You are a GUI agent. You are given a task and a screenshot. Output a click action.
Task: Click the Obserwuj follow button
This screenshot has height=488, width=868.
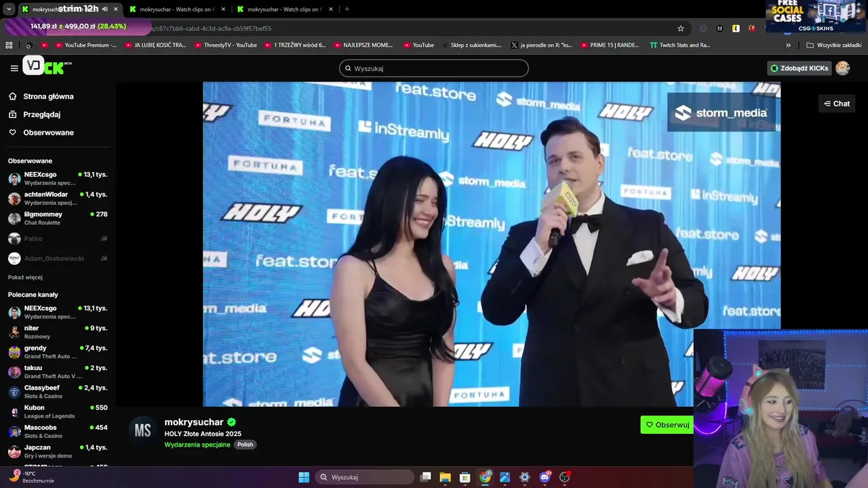pyautogui.click(x=667, y=425)
